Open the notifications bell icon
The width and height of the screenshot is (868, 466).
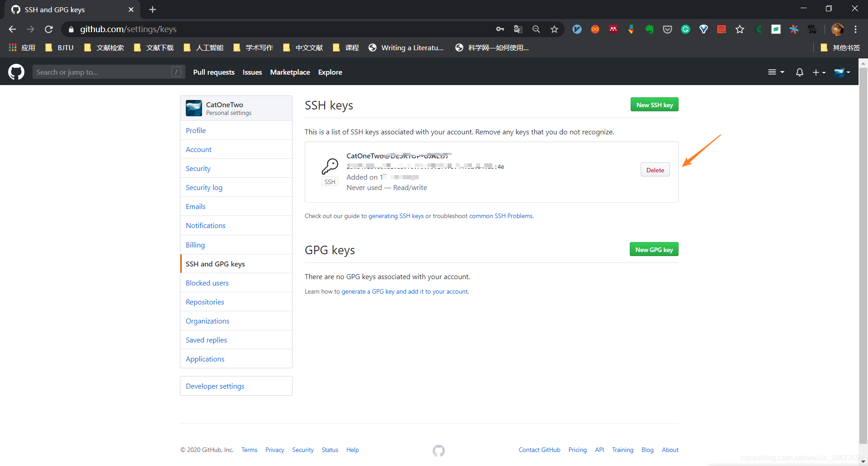coord(799,72)
